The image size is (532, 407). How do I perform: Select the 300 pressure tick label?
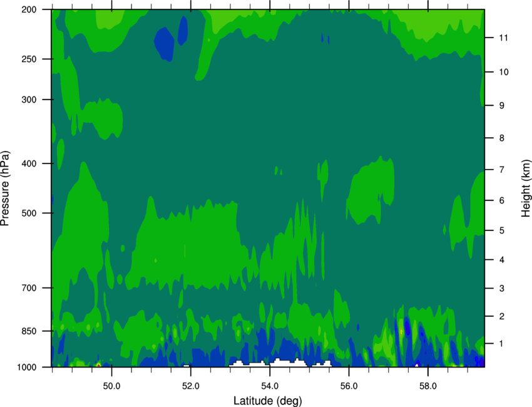coord(29,100)
